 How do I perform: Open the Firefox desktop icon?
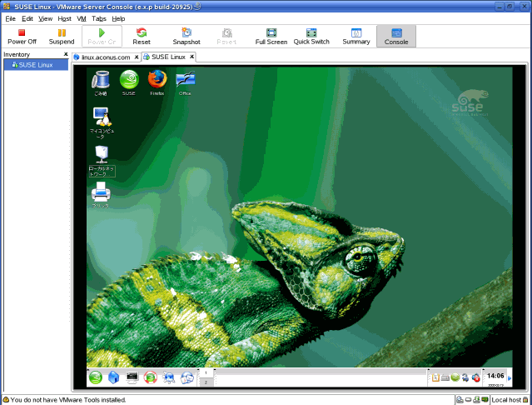click(157, 82)
